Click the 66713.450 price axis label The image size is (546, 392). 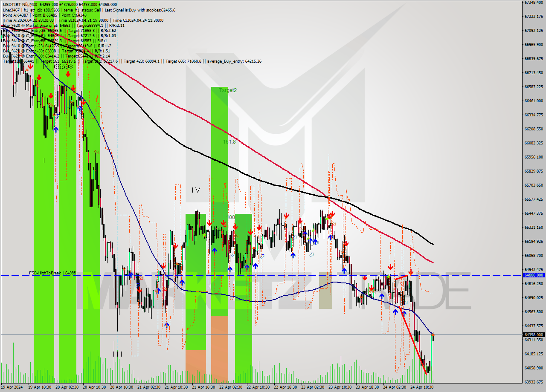(534, 72)
